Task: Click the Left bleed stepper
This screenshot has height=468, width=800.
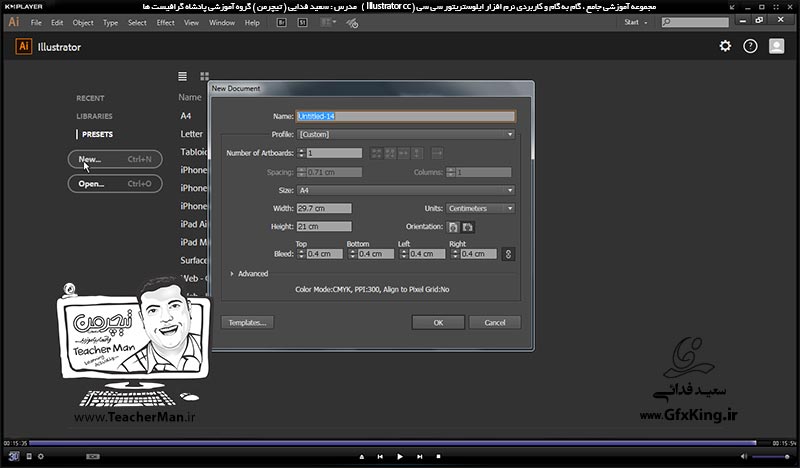Action: coord(404,254)
